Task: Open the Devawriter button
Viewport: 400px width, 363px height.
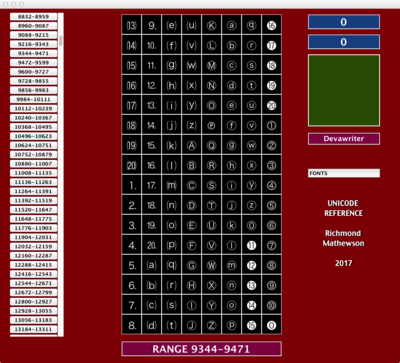Action: pyautogui.click(x=344, y=139)
